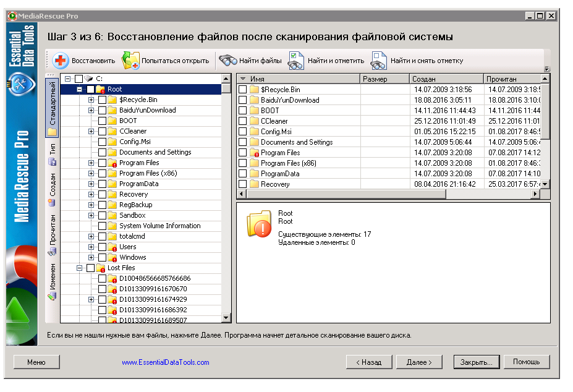Collapse the C: drive node
573x392 pixels.
[67, 79]
